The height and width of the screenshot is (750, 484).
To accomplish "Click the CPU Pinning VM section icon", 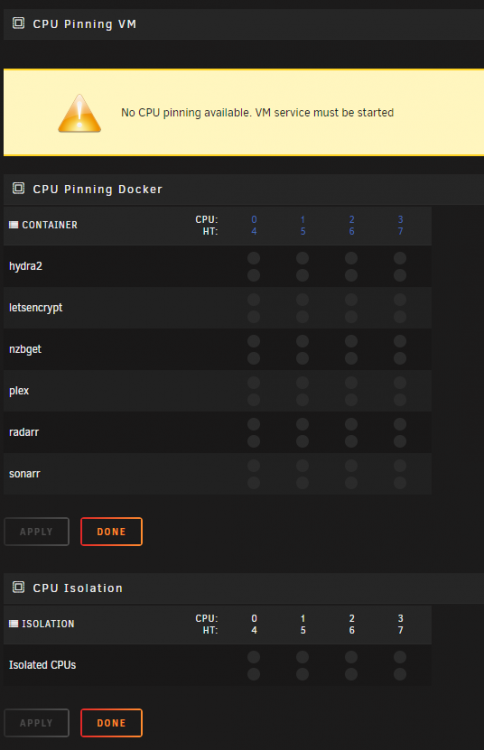I will click(18, 23).
